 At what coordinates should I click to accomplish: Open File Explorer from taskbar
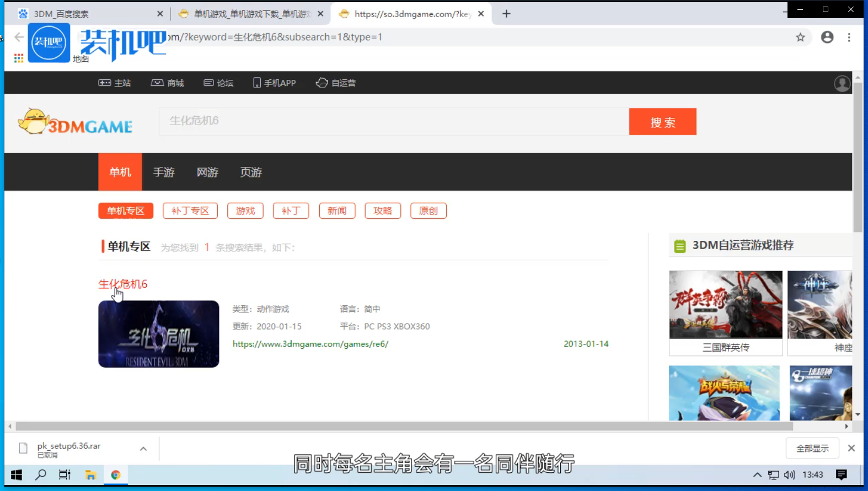point(90,474)
